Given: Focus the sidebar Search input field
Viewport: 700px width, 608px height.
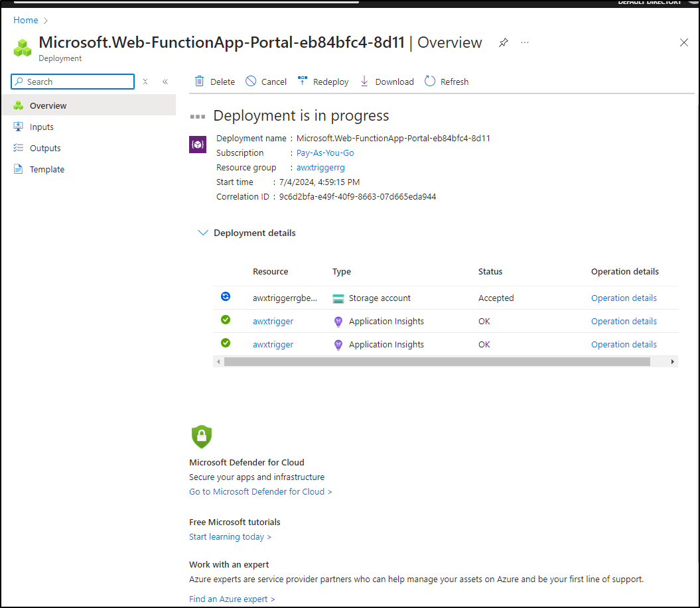Looking at the screenshot, I should click(x=73, y=82).
